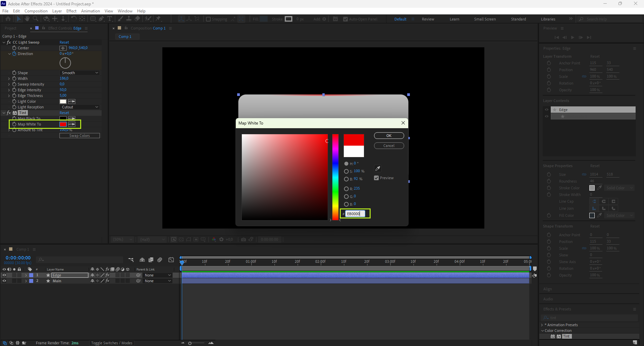Click the Swap Colors button
644x346 pixels.
[x=79, y=136]
